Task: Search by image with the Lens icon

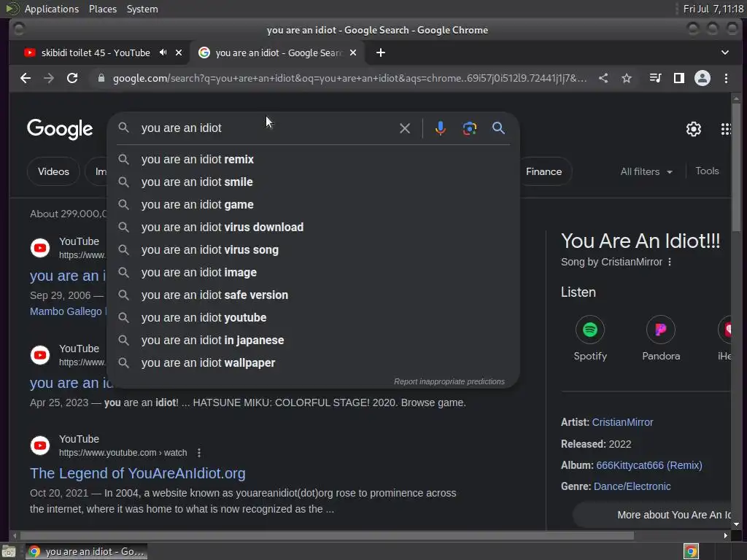Action: click(x=470, y=128)
